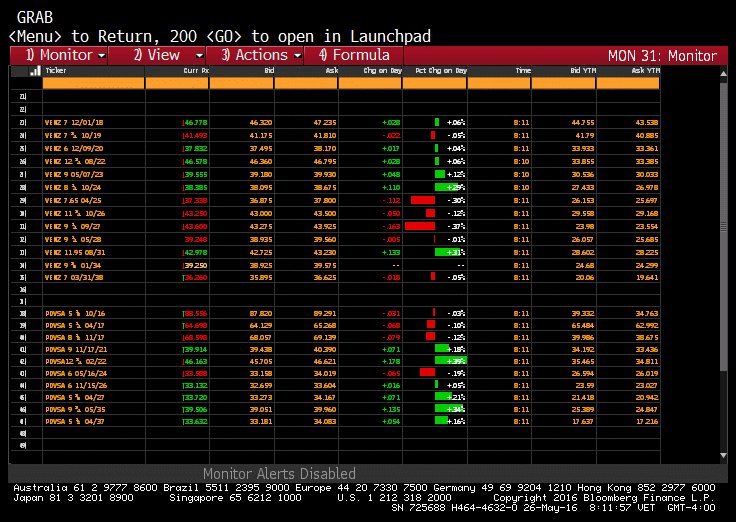
Task: Select the PDVSA bond maturing 04/37
Action: click(75, 422)
